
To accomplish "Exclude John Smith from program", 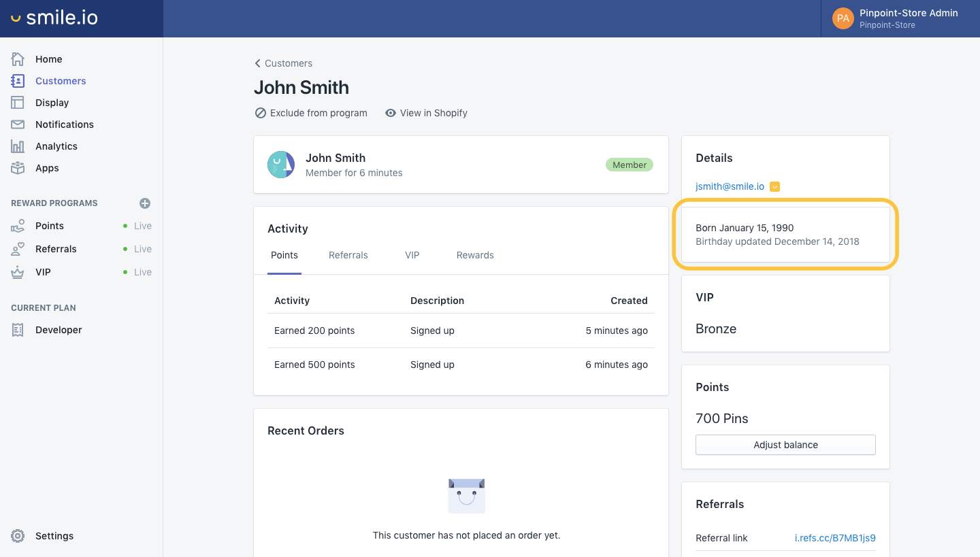I will [311, 113].
